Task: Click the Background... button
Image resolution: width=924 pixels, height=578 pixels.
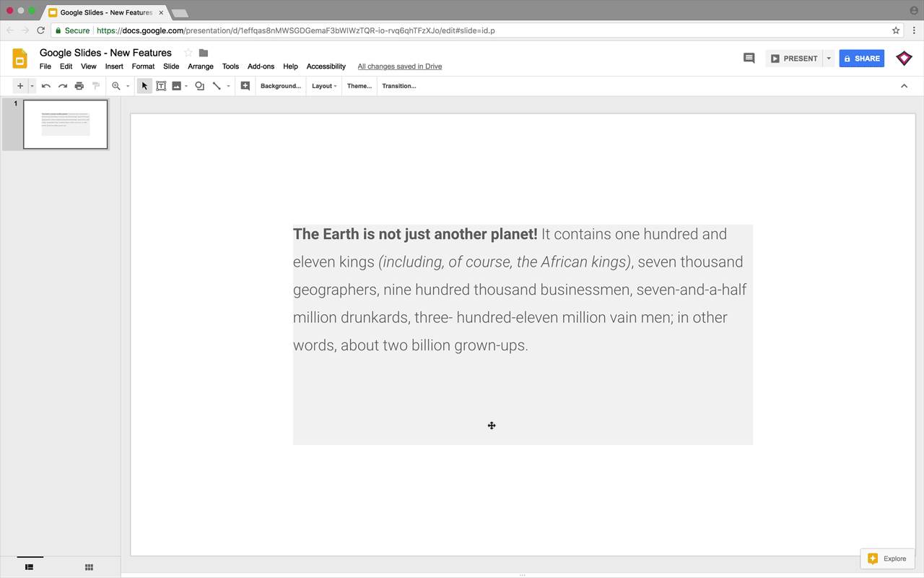Action: coord(281,86)
